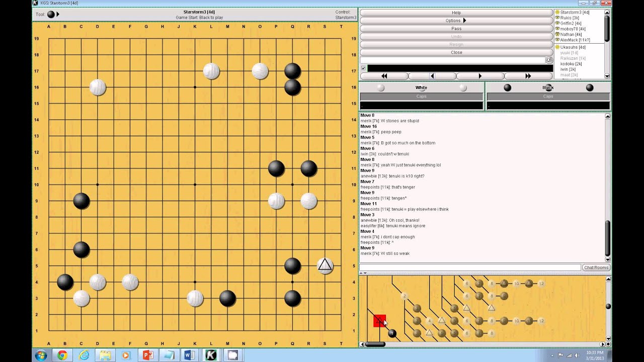
Task: Select white move 2 node in game tree
Action: click(404, 296)
